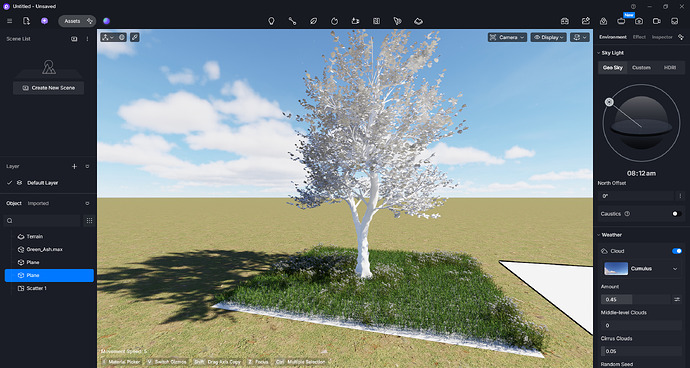Enable the Caustics toggle

tap(677, 213)
